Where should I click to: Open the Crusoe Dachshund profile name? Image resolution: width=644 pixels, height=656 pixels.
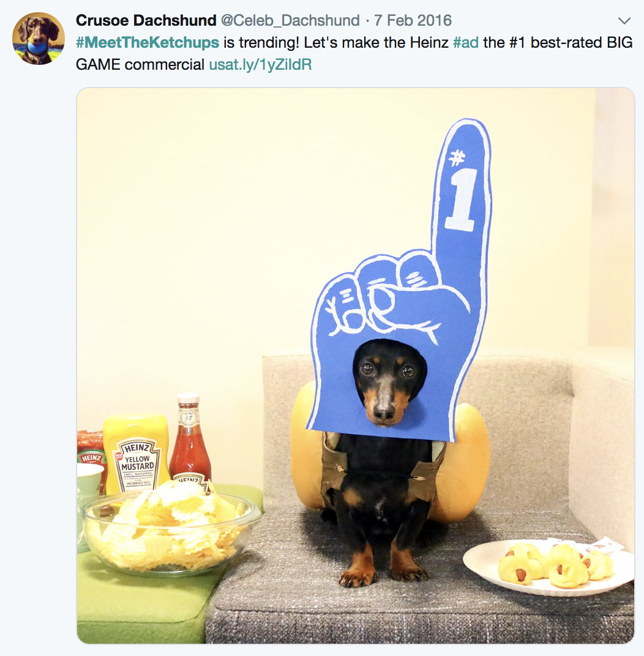[146, 20]
